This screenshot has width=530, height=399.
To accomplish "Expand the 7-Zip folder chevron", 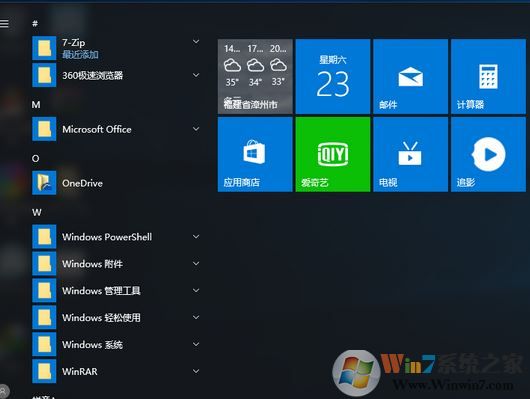I will 196,42.
